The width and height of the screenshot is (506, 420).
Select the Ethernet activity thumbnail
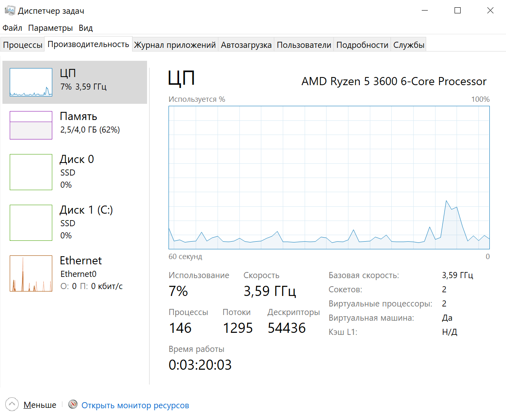(x=31, y=273)
